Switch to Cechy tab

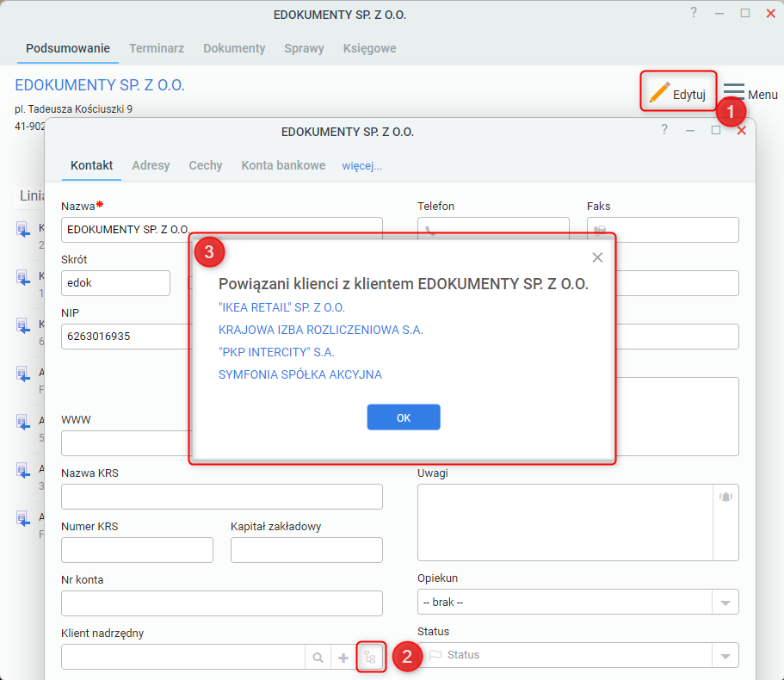(x=206, y=165)
